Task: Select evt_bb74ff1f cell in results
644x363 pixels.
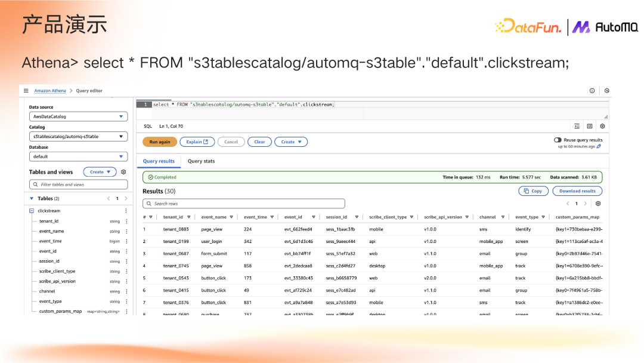Action: (x=298, y=254)
